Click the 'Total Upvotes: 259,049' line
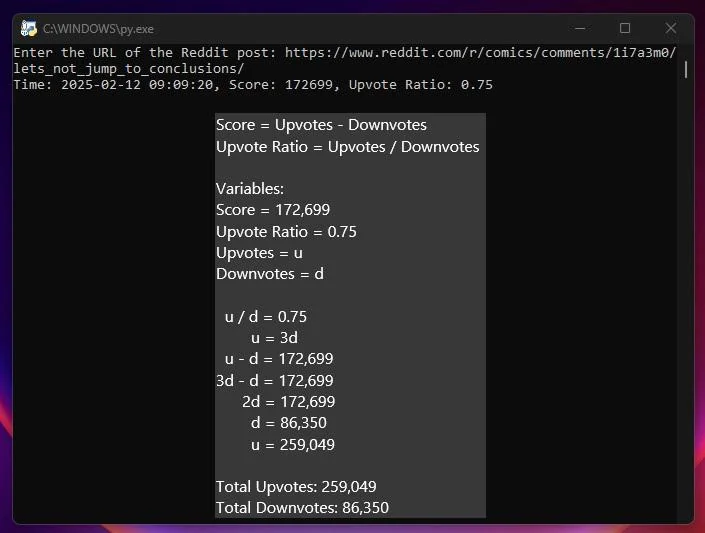This screenshot has width=705, height=533. click(296, 487)
